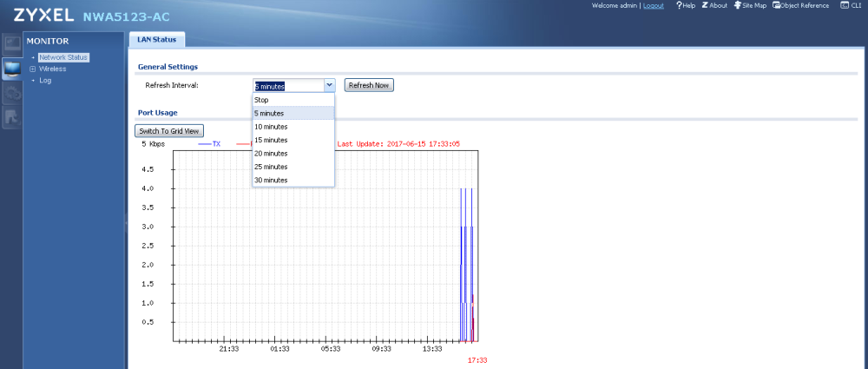The height and width of the screenshot is (369, 868).
Task: Choose 10 minutes refresh interval
Action: tap(293, 126)
